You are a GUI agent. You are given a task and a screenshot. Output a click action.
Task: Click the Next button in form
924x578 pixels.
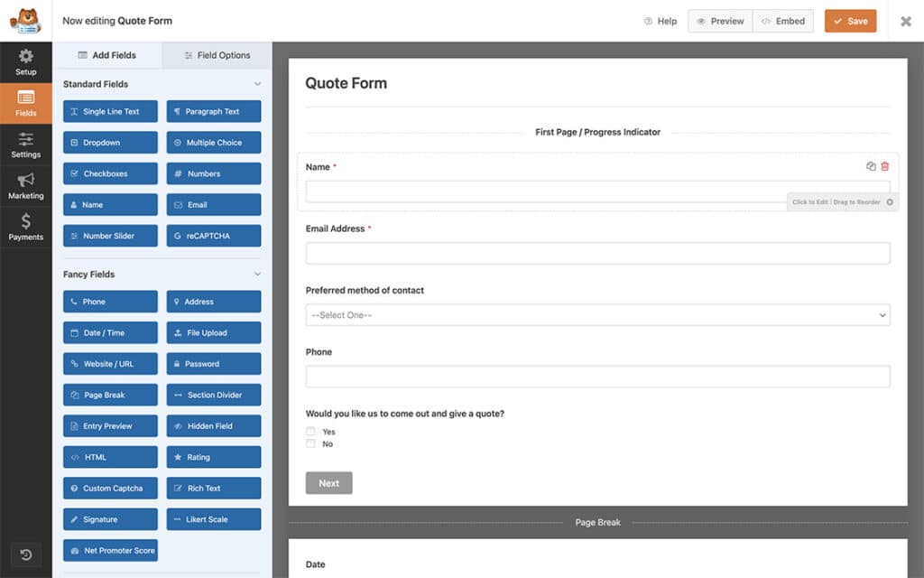click(328, 483)
